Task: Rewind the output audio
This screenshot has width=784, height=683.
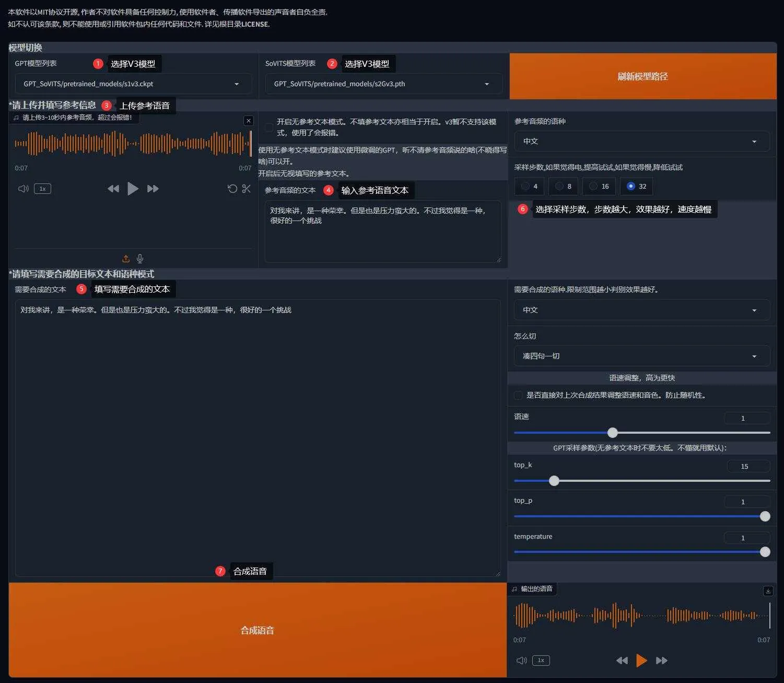Action: [x=622, y=661]
